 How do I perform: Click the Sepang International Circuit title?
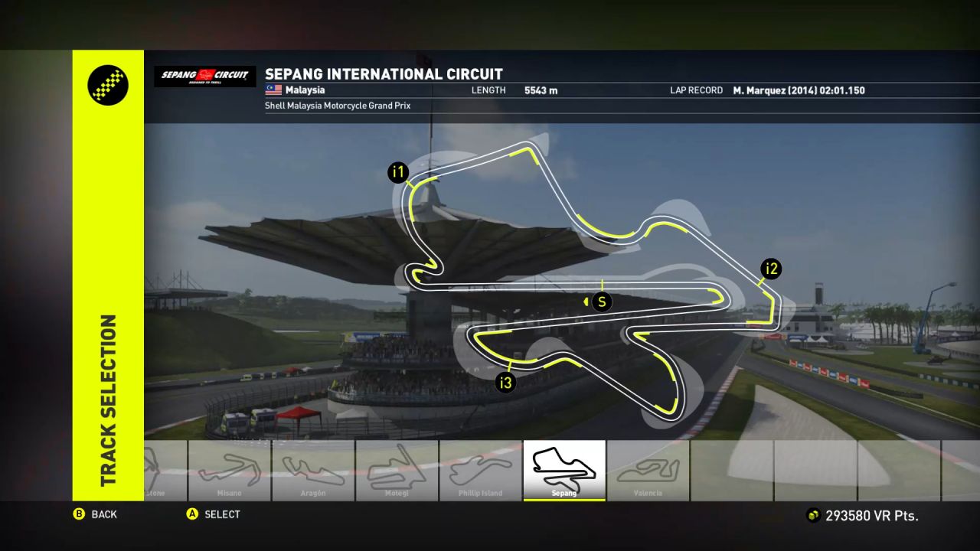(384, 74)
